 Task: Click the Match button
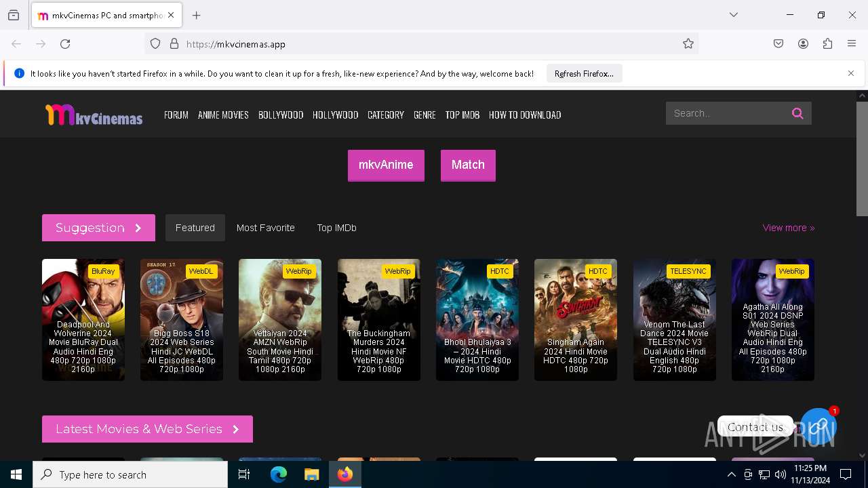pos(468,165)
